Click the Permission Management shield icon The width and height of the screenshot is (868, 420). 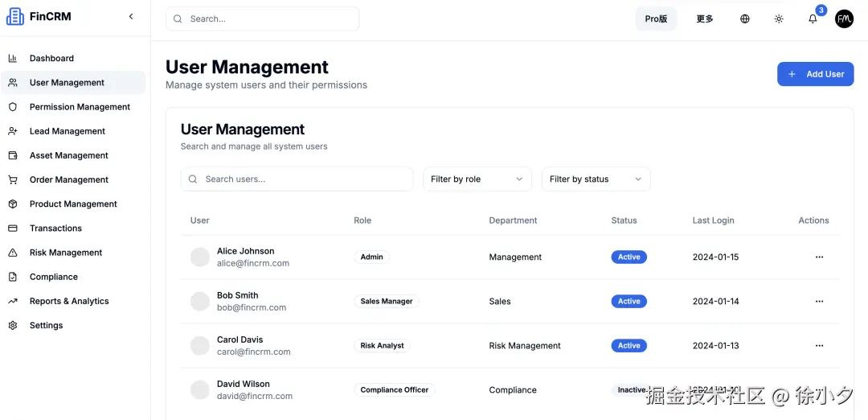point(13,107)
